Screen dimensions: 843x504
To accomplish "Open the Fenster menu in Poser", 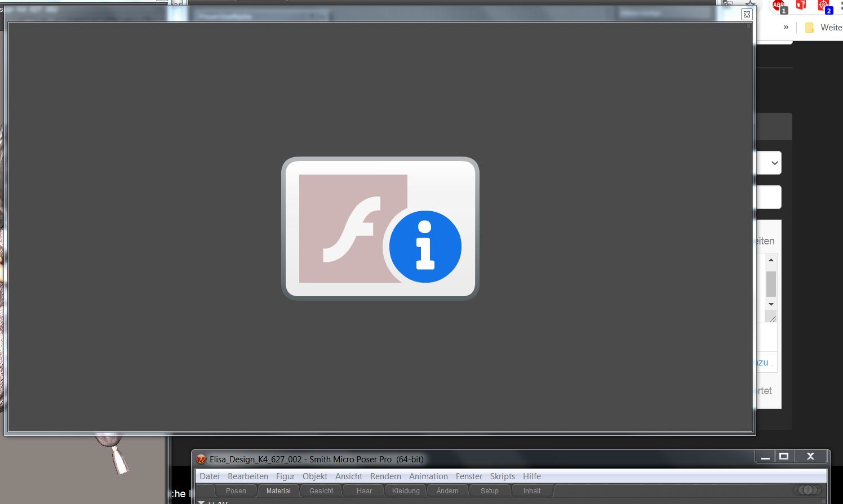I will coord(469,476).
